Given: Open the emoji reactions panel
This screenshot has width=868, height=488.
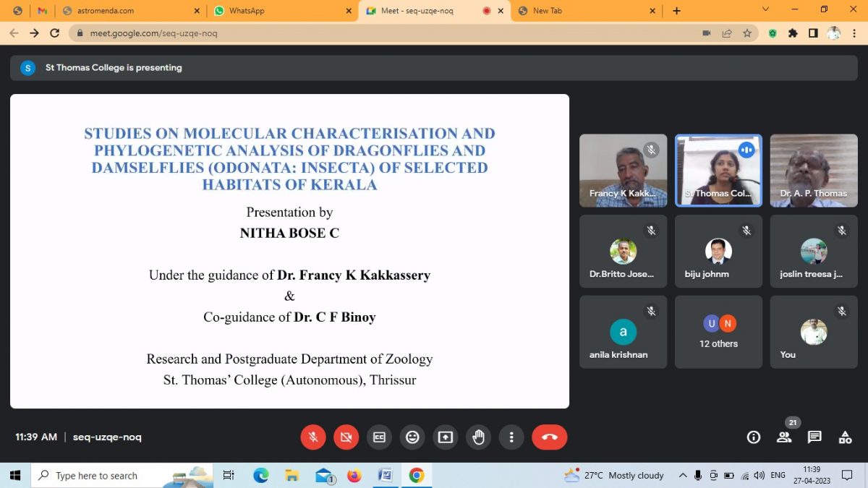Looking at the screenshot, I should click(x=412, y=437).
